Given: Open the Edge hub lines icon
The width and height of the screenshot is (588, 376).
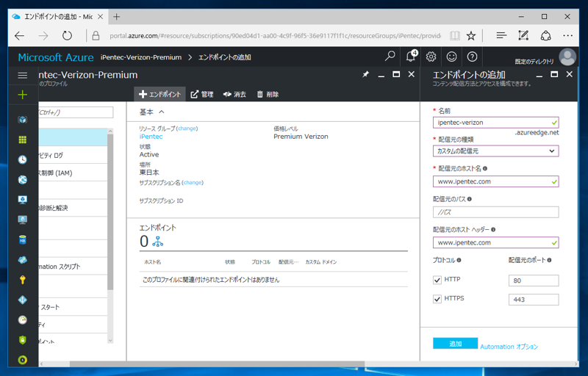Looking at the screenshot, I should click(501, 35).
